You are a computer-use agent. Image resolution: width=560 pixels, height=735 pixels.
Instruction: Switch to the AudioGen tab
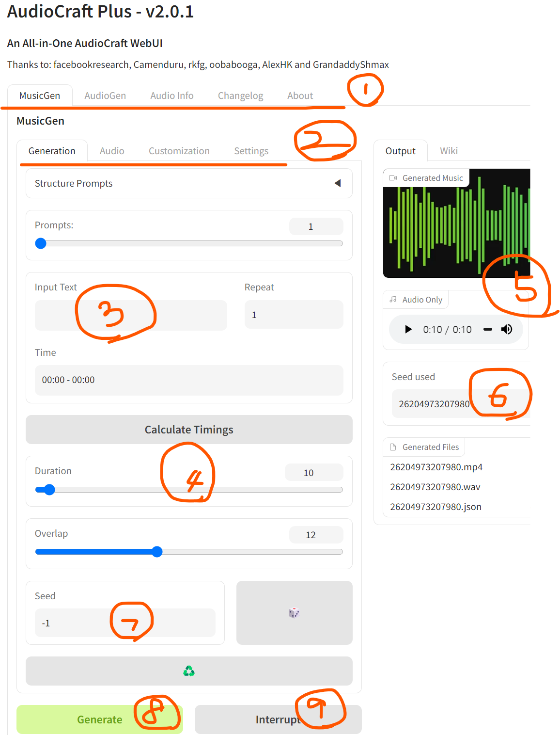(x=105, y=96)
